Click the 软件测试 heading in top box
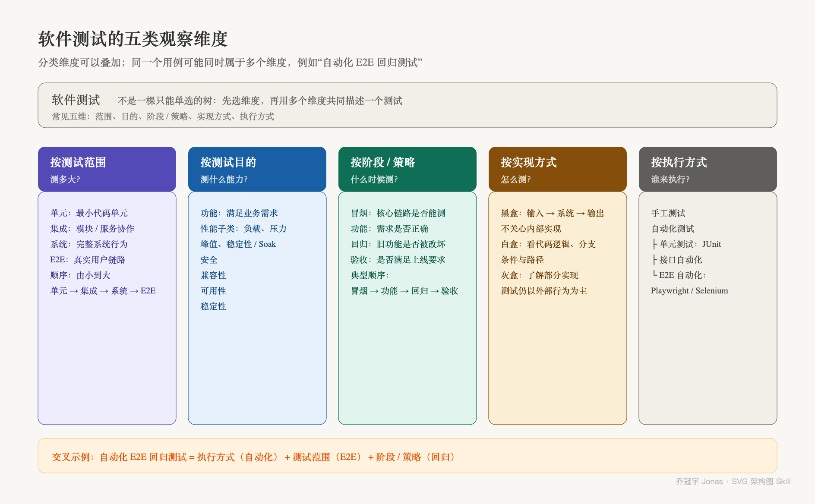This screenshot has height=504, width=815. (x=76, y=100)
